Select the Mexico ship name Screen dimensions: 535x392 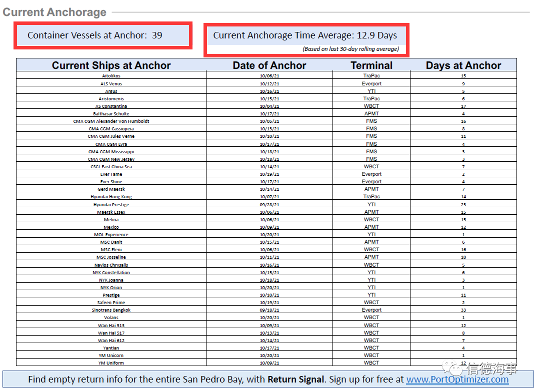[x=111, y=227]
